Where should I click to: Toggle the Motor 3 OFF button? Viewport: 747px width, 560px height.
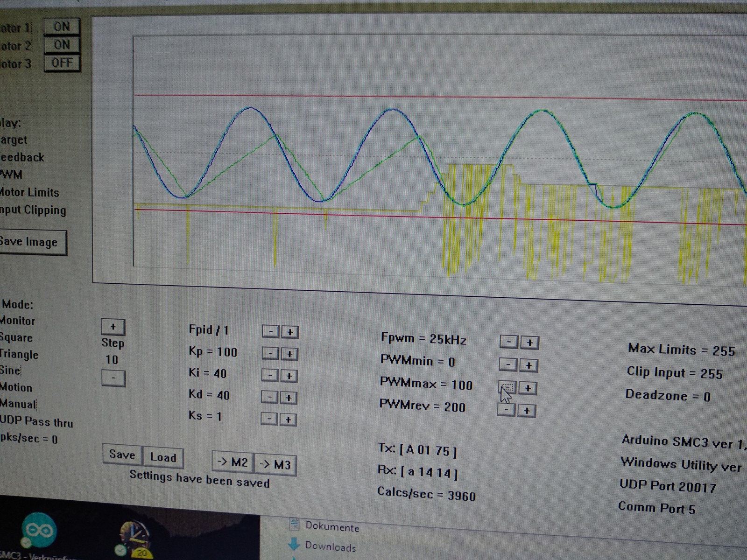tap(62, 63)
